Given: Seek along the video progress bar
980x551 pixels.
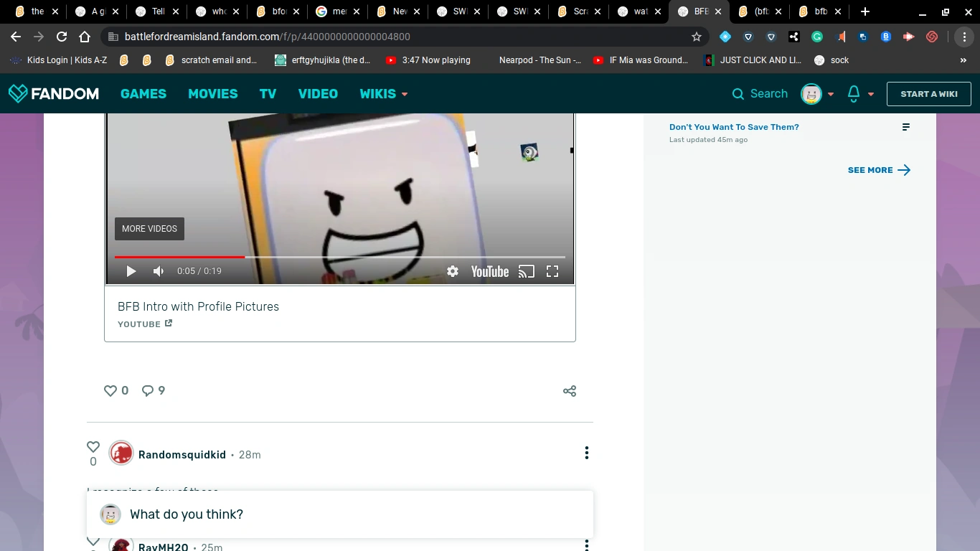Looking at the screenshot, I should [x=340, y=256].
